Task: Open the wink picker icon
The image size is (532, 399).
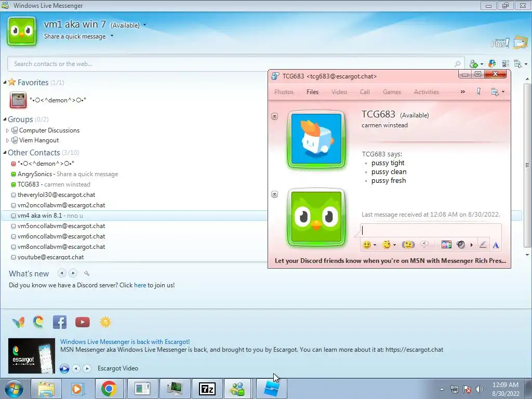Action: click(x=387, y=245)
